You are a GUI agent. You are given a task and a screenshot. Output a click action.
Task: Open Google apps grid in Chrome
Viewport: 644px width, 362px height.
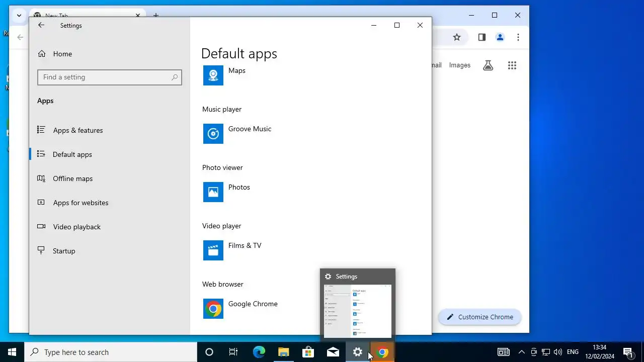pos(512,65)
